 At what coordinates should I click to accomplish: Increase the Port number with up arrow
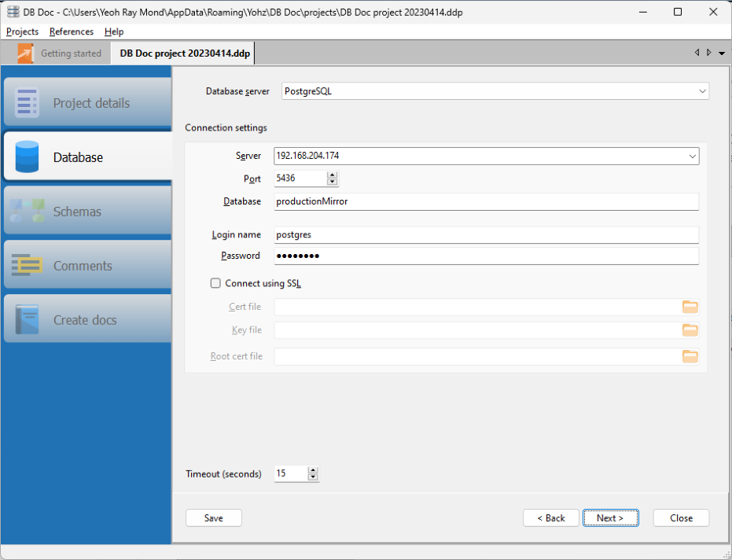coord(333,175)
